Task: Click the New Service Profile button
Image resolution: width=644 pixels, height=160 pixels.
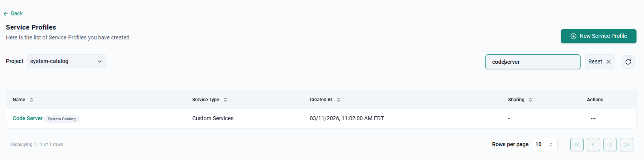Action: [x=598, y=36]
